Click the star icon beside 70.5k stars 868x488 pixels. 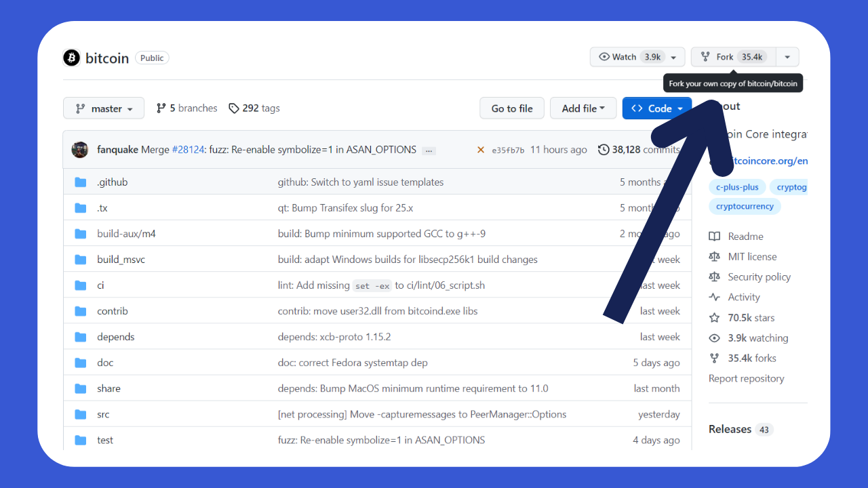(x=714, y=318)
